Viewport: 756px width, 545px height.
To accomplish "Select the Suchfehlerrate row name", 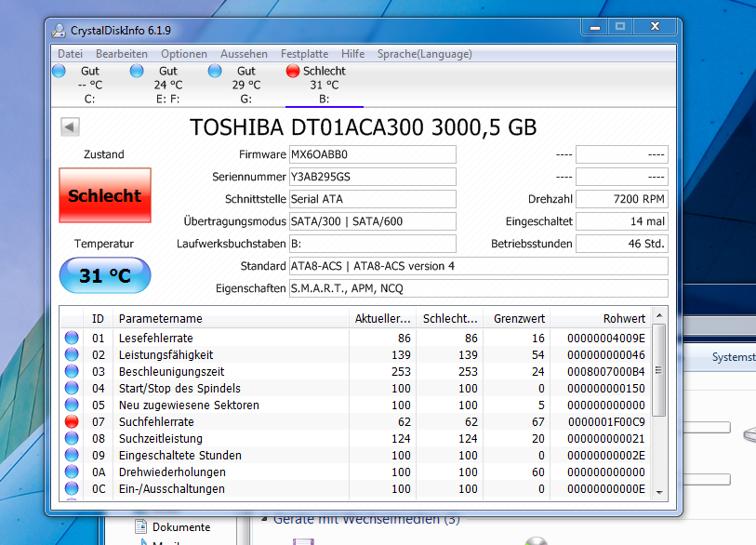I will click(x=156, y=421).
